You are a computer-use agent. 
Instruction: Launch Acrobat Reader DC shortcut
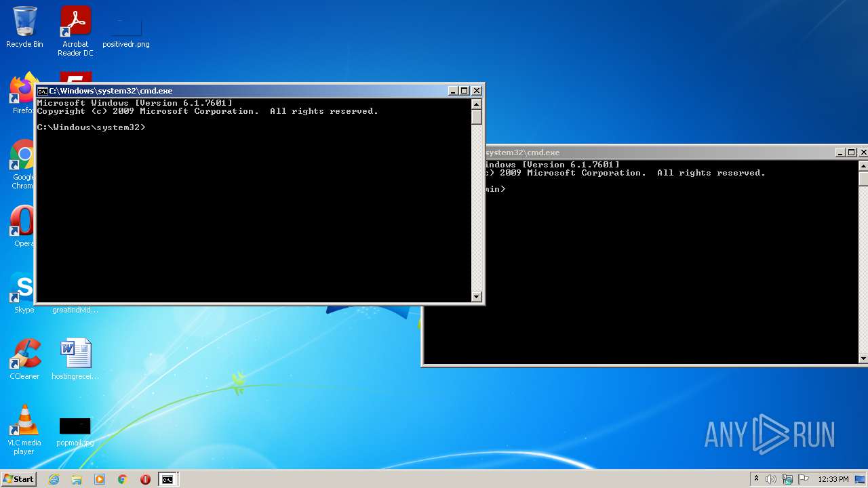pos(75,31)
